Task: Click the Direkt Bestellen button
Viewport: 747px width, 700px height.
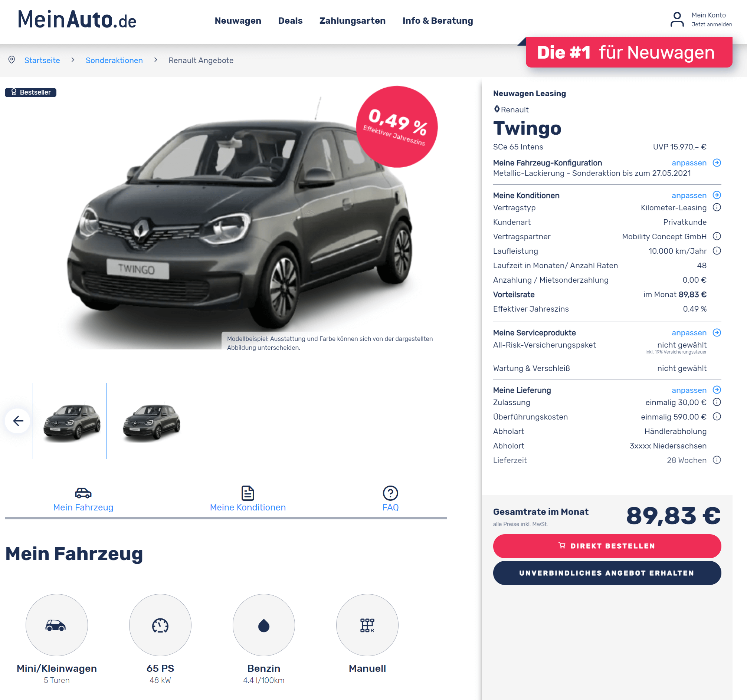Action: (x=607, y=546)
